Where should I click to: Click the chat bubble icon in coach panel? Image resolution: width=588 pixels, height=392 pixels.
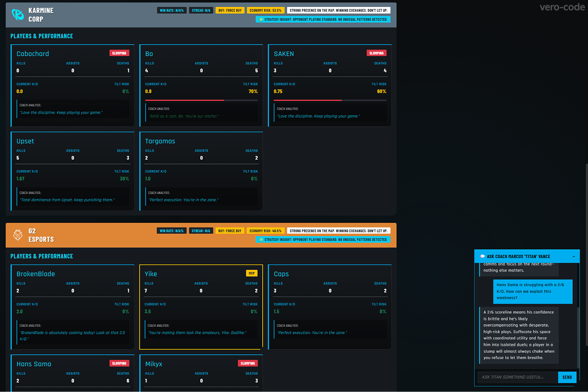(482, 256)
